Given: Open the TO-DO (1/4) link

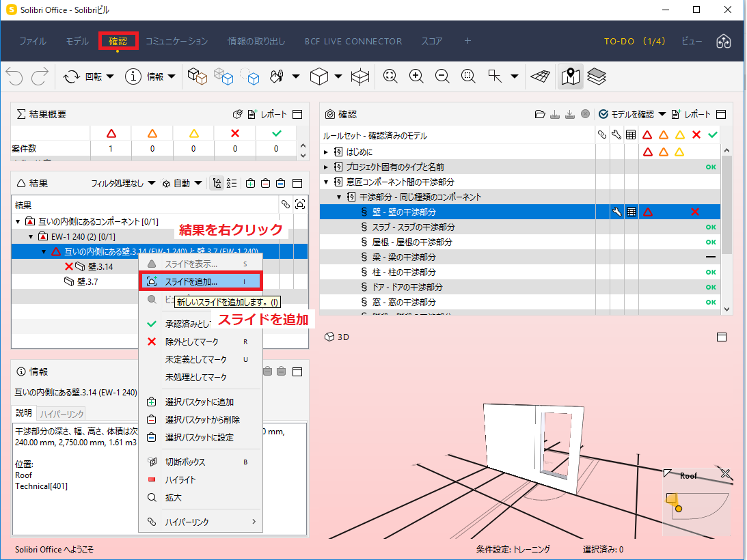Looking at the screenshot, I should 634,42.
